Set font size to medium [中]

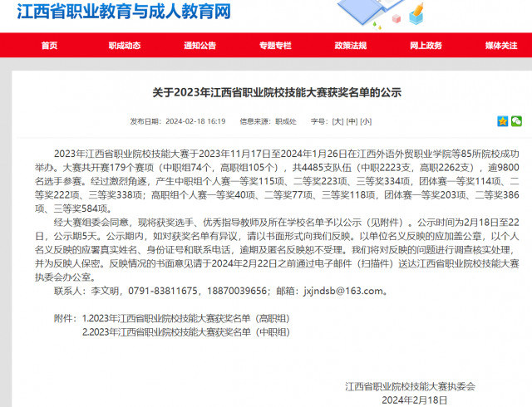(x=352, y=121)
